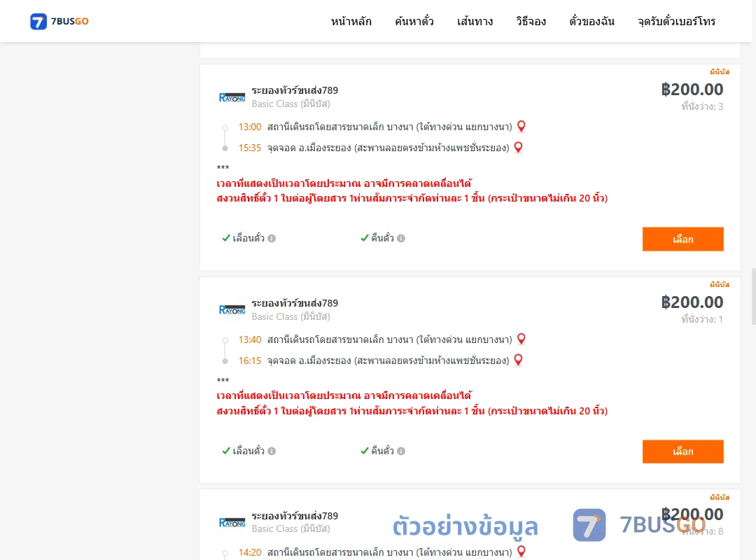Open map pin for 13:40 departure station
This screenshot has width=756, height=560.
(521, 339)
